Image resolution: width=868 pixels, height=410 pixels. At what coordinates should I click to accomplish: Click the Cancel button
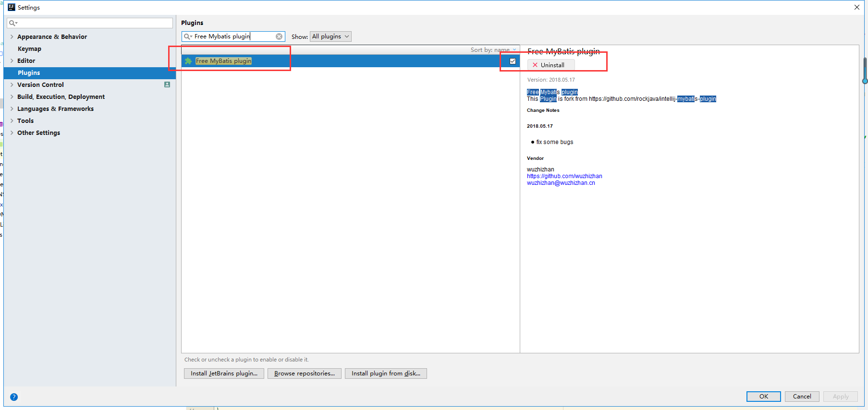[802, 396]
